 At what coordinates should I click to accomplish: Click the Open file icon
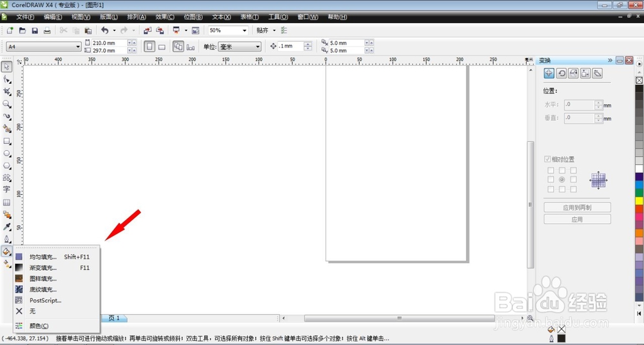click(x=23, y=30)
